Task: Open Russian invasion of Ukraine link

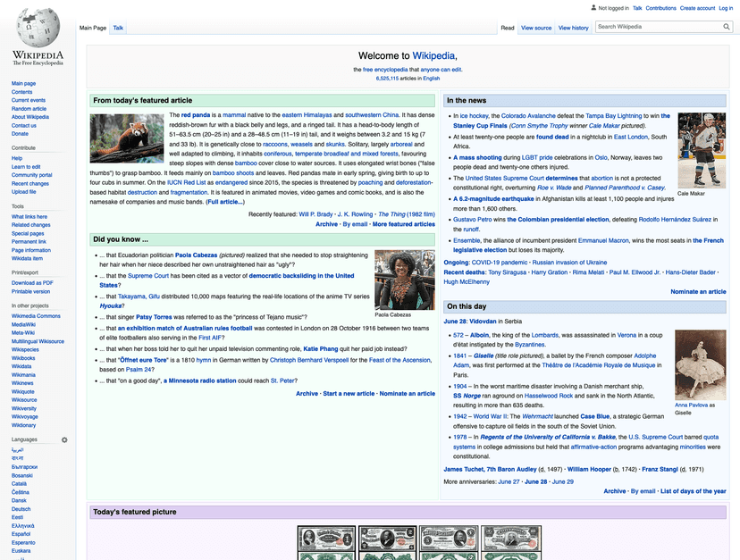Action: point(569,263)
